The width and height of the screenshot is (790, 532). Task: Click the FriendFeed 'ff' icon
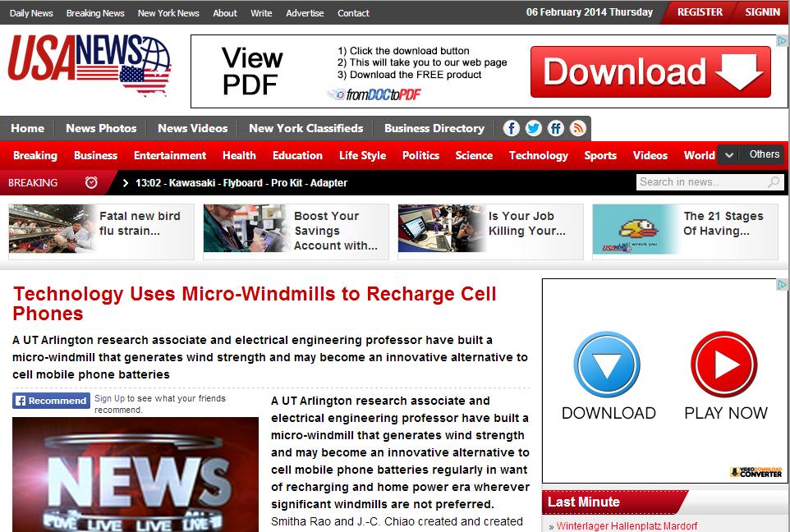[556, 128]
